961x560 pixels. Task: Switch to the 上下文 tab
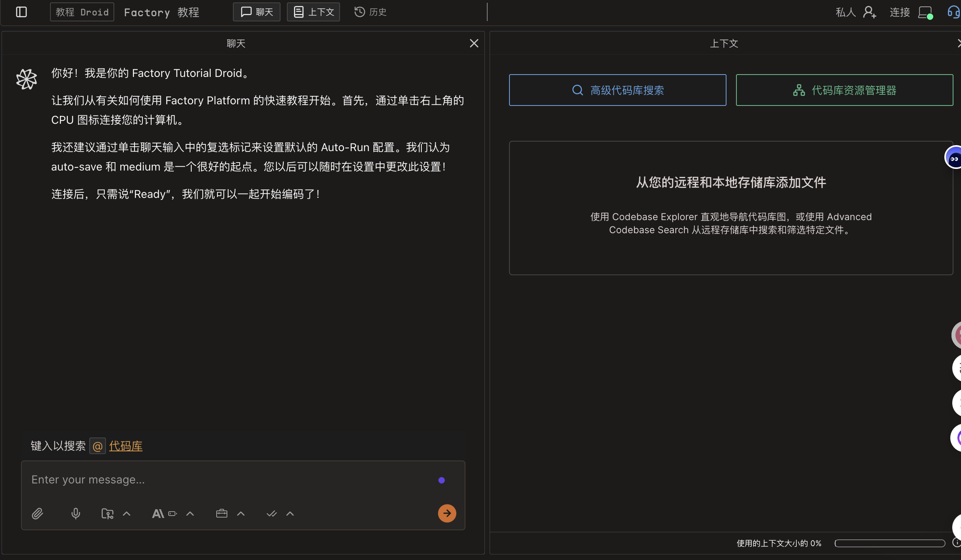coord(313,12)
